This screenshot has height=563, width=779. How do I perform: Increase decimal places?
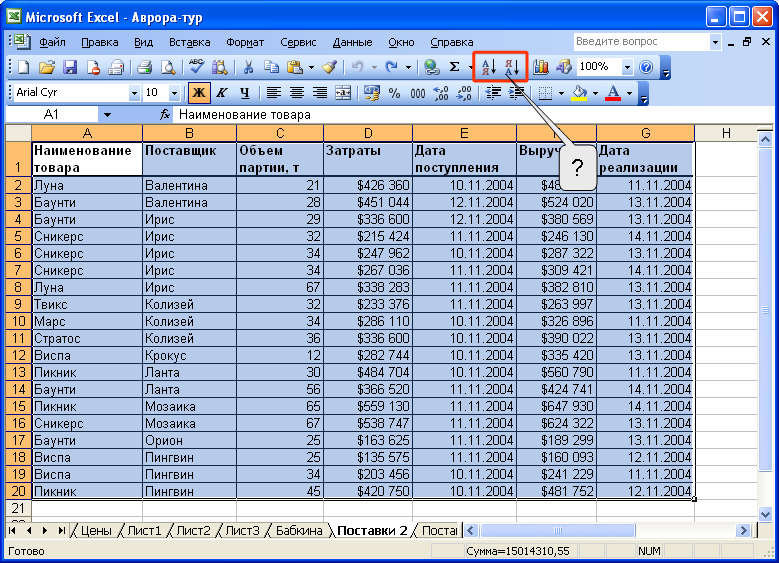pyautogui.click(x=441, y=93)
